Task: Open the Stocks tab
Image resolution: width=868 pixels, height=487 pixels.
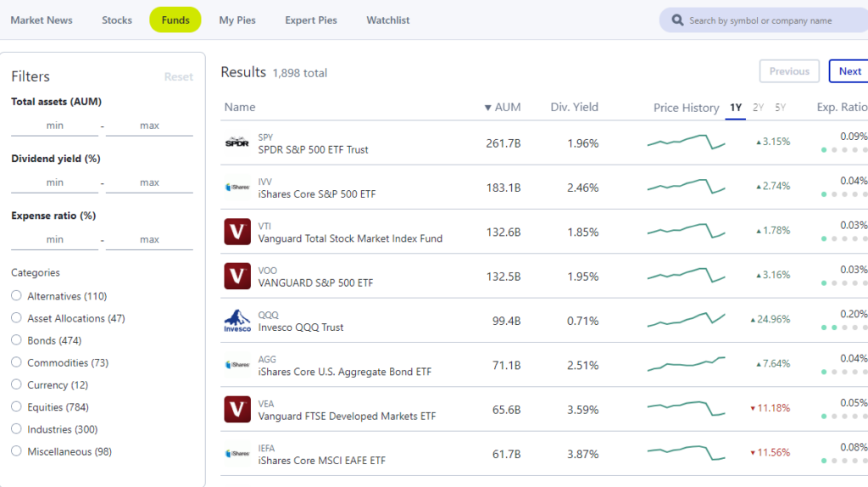Action: 117,20
